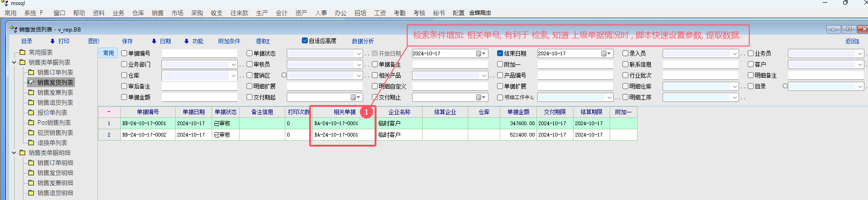Click the 返回 button
The height and width of the screenshot is (200, 868).
(852, 41)
